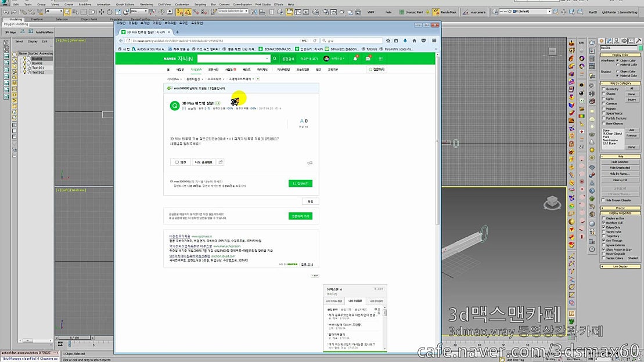Click the Firefox home icon
The image size is (644, 362).
[x=414, y=41]
